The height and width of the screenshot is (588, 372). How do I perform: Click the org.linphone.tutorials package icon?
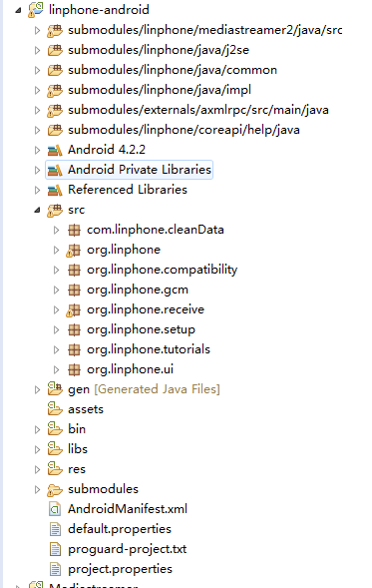74,349
